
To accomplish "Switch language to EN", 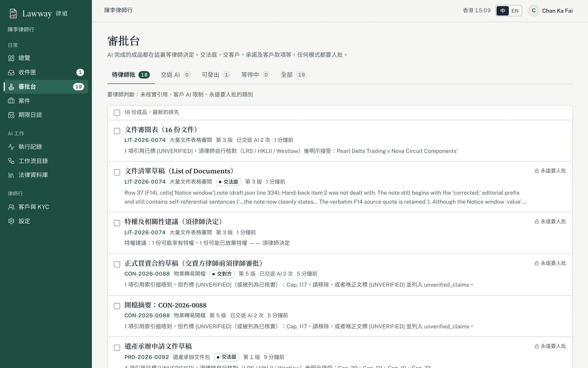I will pyautogui.click(x=515, y=11).
